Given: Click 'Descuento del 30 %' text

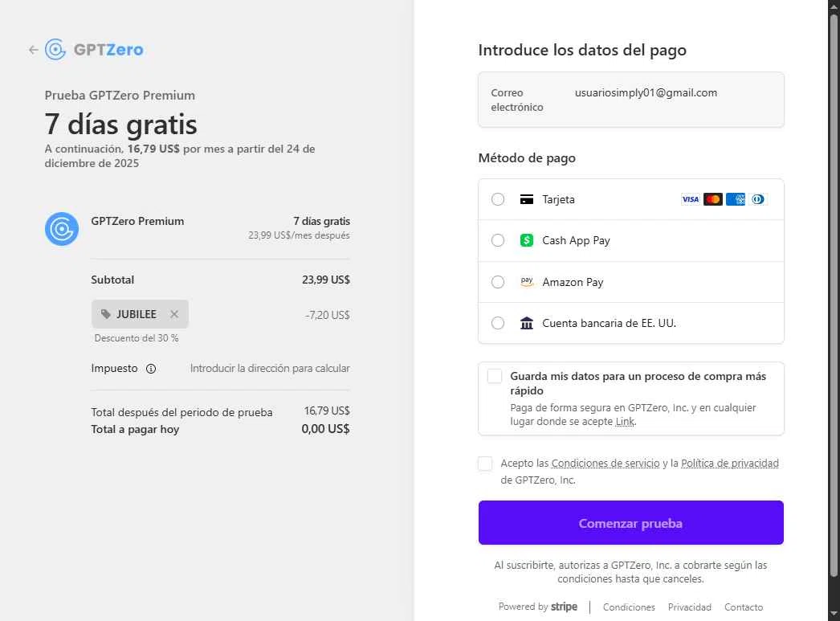Looking at the screenshot, I should tap(137, 338).
